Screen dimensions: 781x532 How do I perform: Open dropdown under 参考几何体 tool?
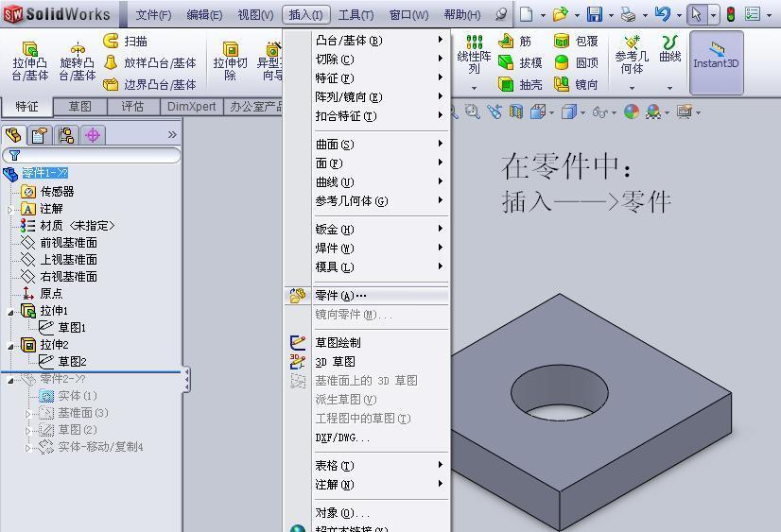point(632,88)
